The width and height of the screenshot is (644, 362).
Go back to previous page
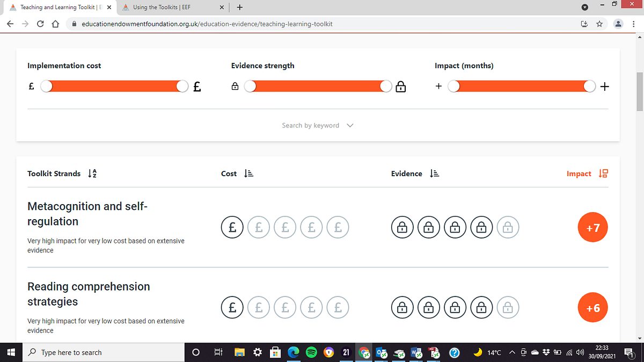pos(11,24)
